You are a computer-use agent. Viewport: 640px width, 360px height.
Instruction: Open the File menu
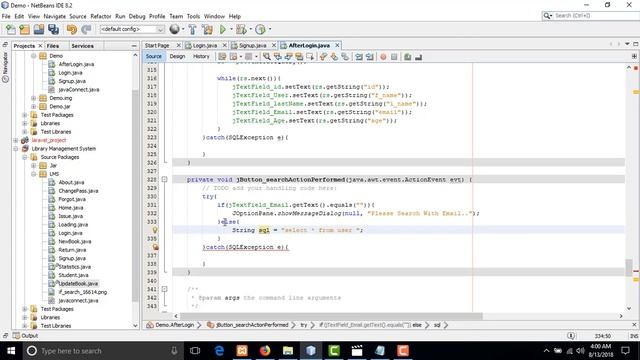6,16
